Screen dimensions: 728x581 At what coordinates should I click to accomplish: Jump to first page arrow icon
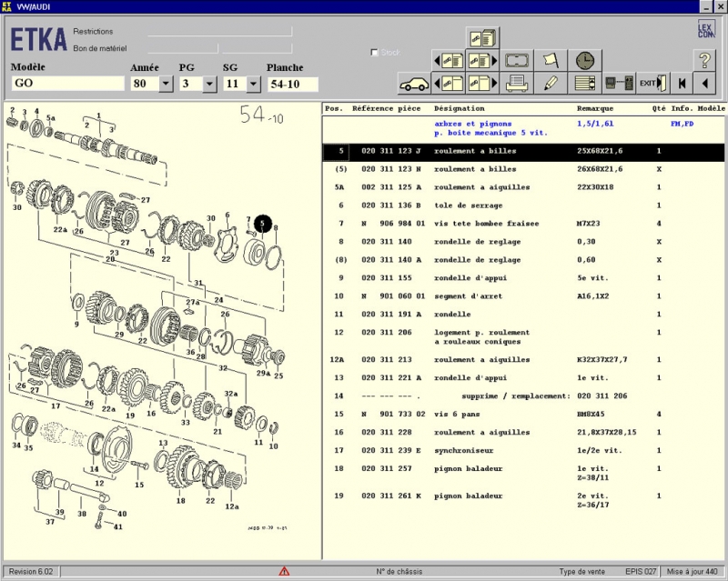tap(681, 84)
